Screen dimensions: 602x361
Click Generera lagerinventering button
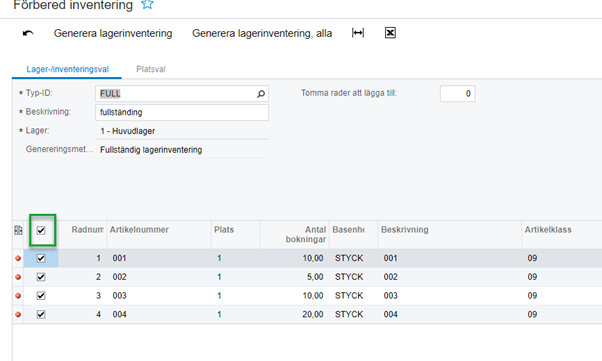113,33
